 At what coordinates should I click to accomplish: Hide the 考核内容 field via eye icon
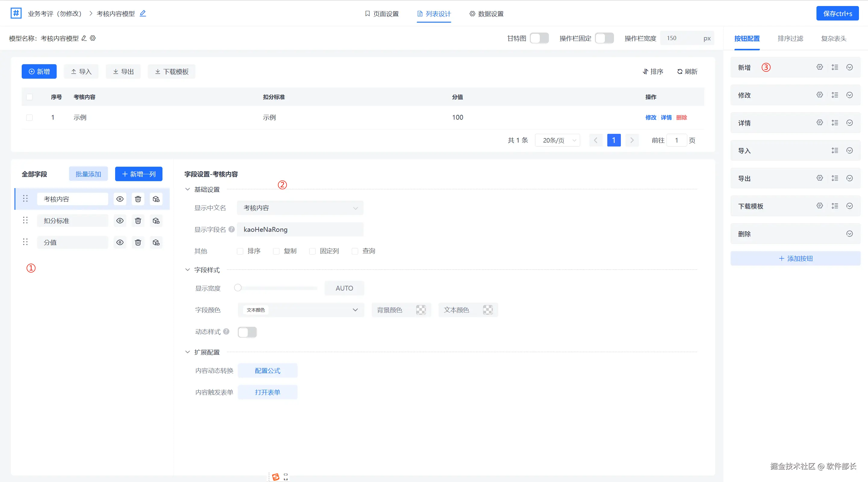coord(120,199)
